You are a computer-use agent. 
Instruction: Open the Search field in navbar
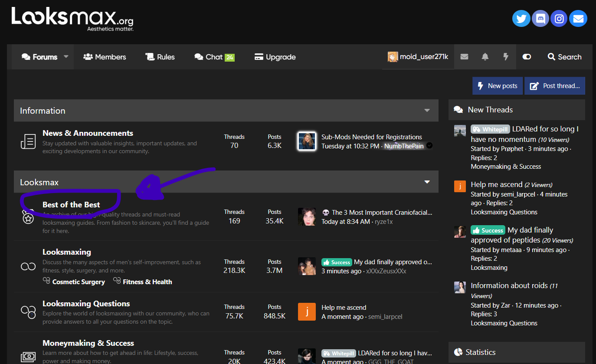[x=564, y=57]
